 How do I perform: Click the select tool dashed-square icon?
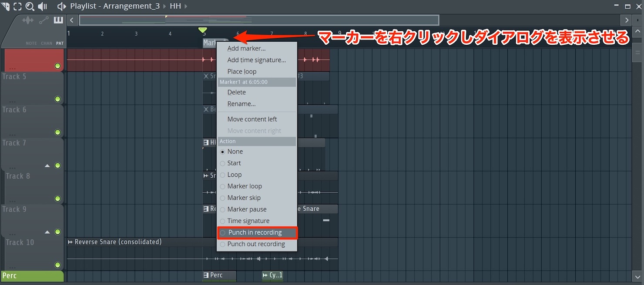click(17, 6)
